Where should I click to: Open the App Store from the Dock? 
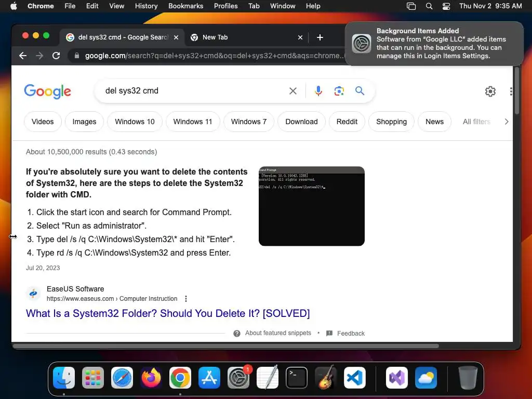209,378
